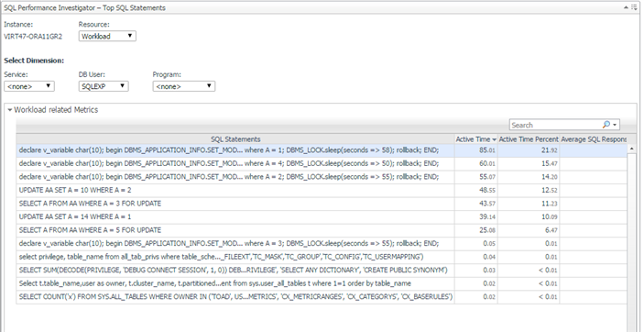This screenshot has height=332, width=644.
Task: Click the instance name VIRT47-ORA11GR2
Action: [33, 36]
